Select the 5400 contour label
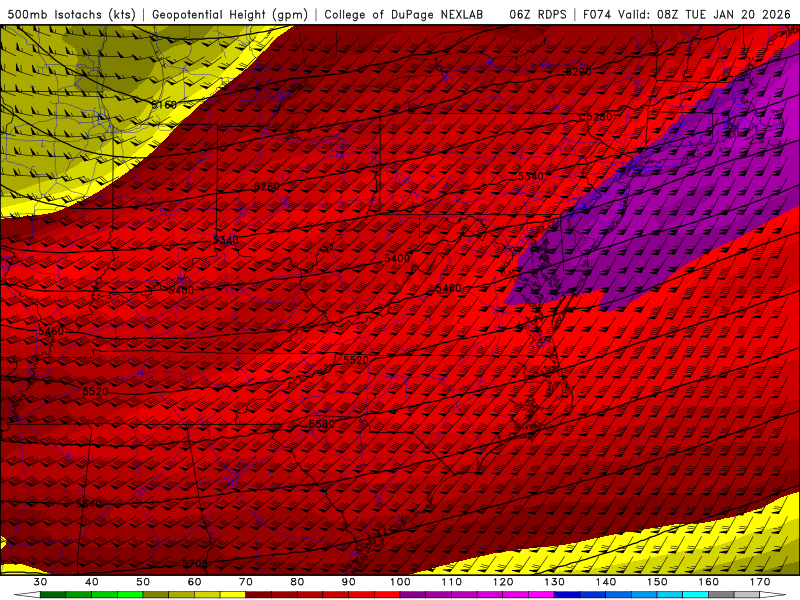This screenshot has width=800, height=600. [x=397, y=258]
